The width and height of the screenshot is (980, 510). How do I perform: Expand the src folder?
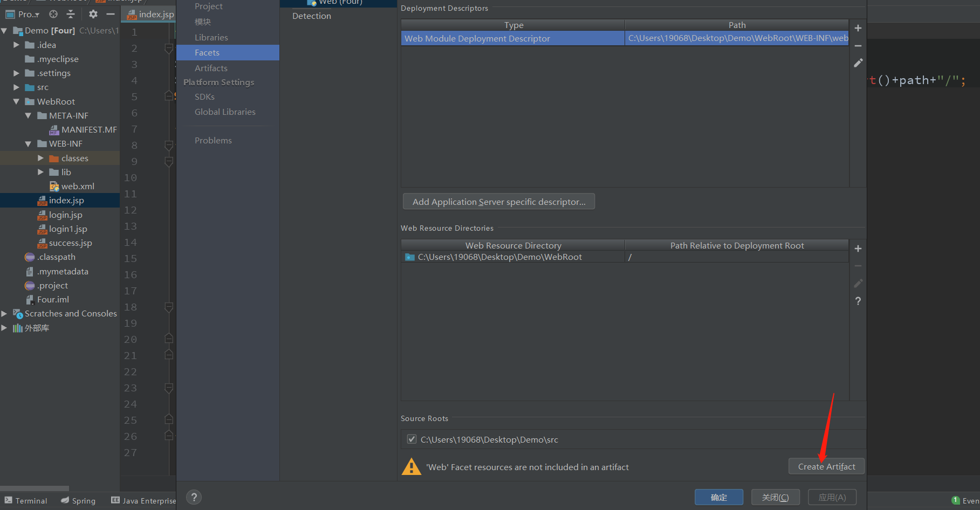[x=16, y=87]
